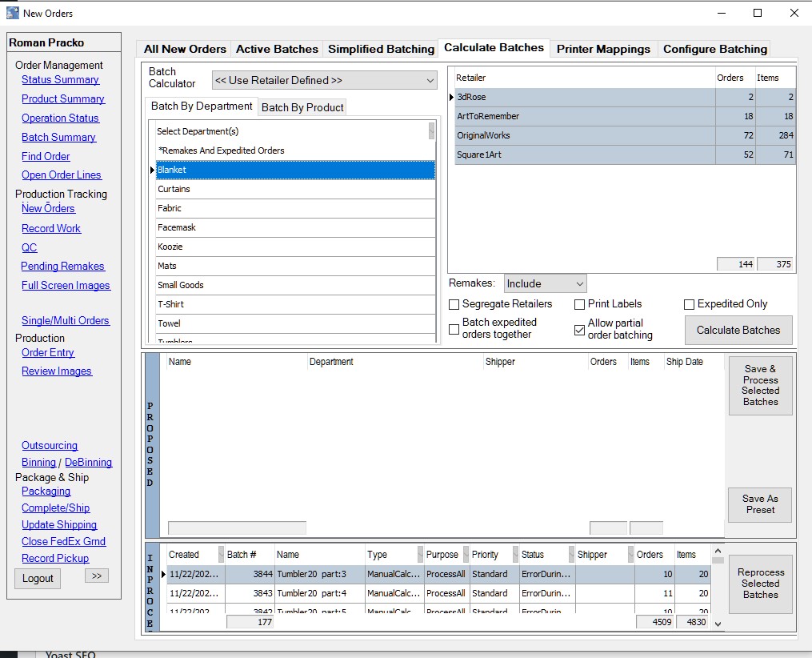812x658 pixels.
Task: Enable the Segregate Retailers checkbox
Action: [454, 304]
